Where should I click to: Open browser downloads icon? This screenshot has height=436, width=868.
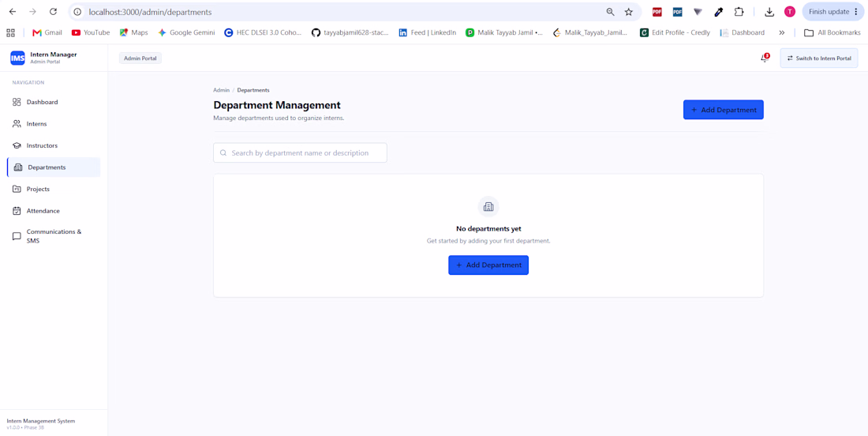coord(769,12)
